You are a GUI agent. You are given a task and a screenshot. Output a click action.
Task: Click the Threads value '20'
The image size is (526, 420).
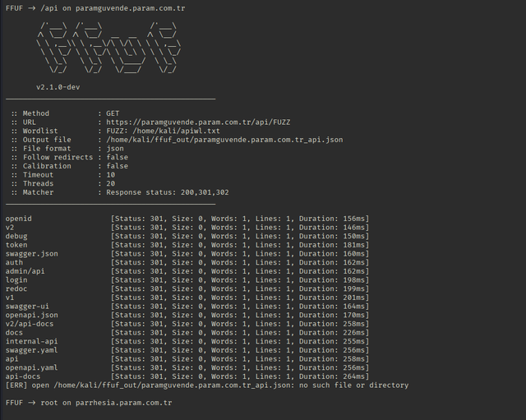coord(111,183)
